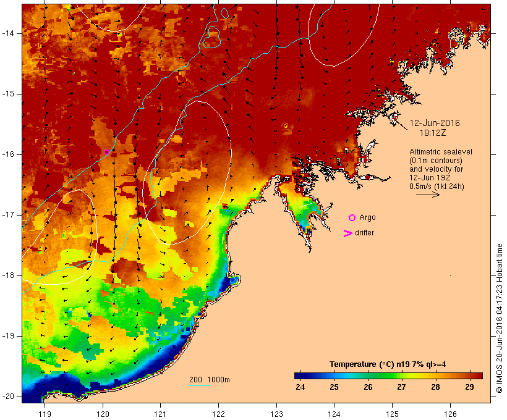This screenshot has width=507, height=420.
Task: Click the longitude axis label 124
Action: tap(334, 414)
